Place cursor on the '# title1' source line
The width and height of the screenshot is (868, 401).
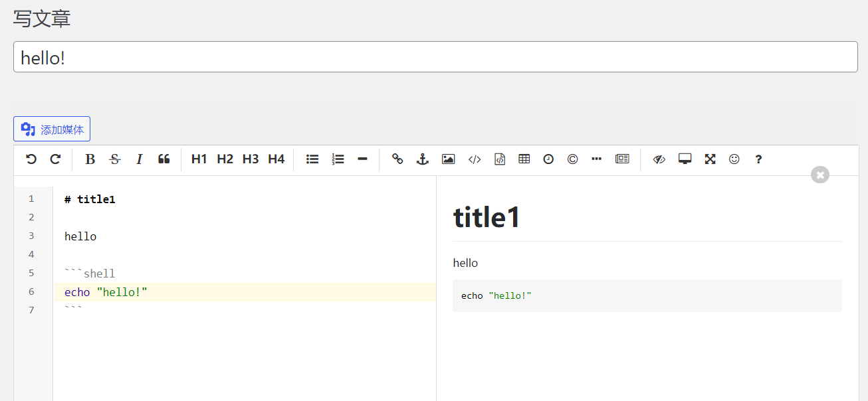click(x=90, y=199)
